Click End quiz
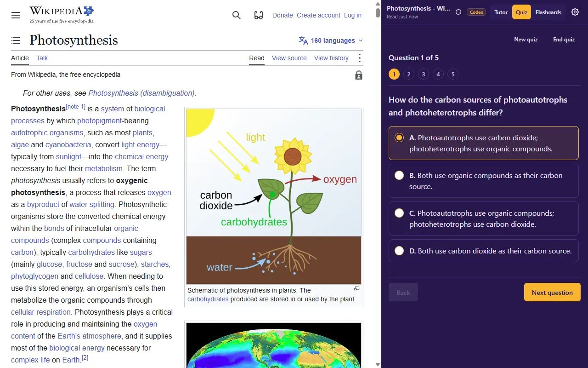Screen dimensions: 588x368 [x=564, y=40]
